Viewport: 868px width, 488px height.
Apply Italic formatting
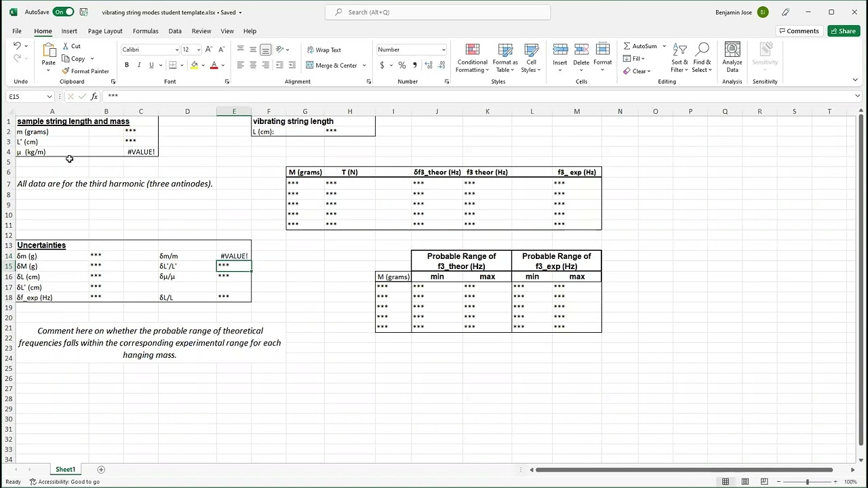click(139, 65)
